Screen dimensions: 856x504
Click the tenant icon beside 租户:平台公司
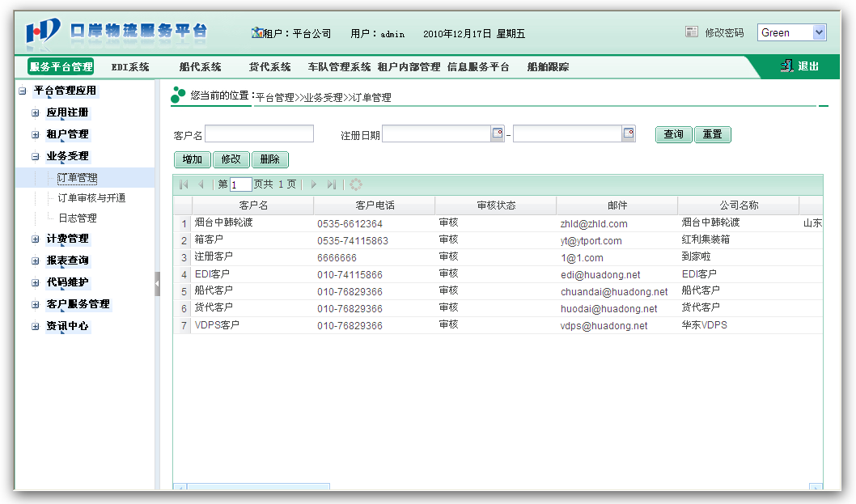click(x=258, y=34)
